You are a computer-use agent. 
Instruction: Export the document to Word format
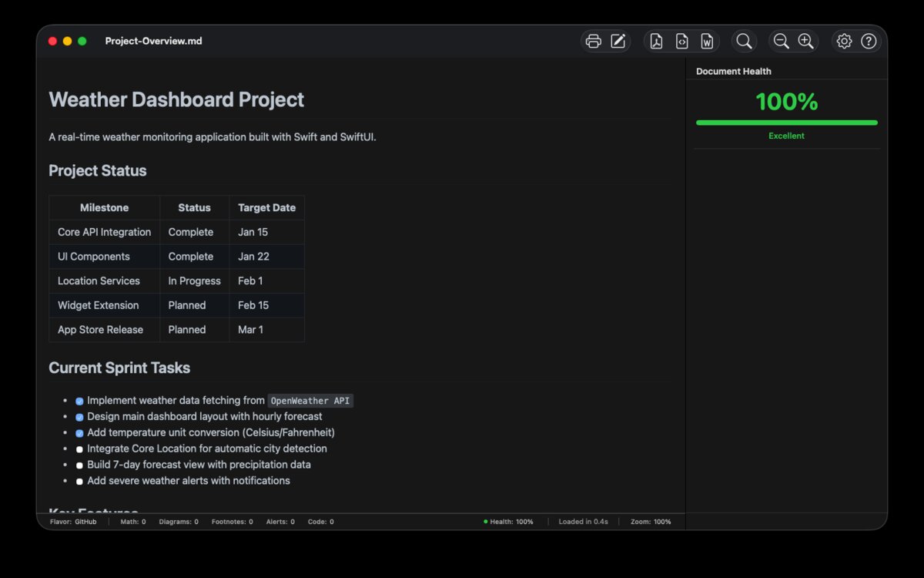pyautogui.click(x=707, y=41)
